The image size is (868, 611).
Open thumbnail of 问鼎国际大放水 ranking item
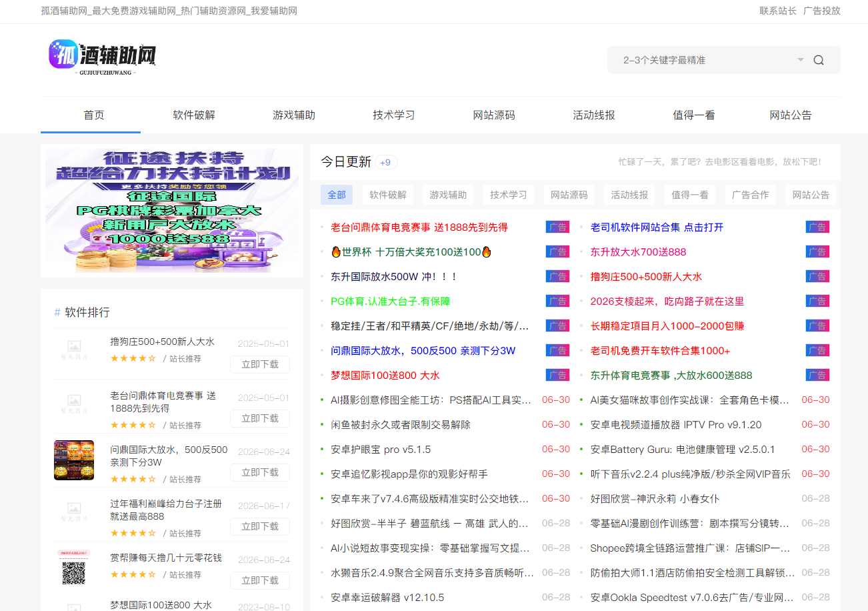click(74, 460)
